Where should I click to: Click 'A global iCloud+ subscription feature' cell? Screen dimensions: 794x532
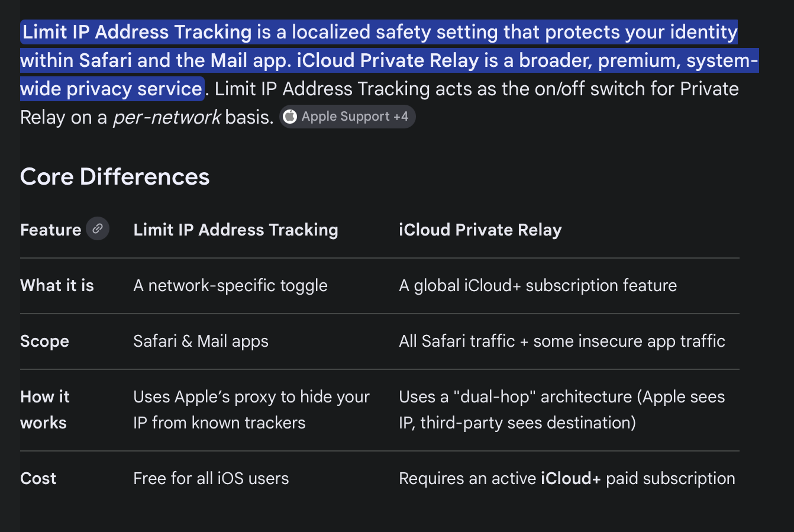click(x=538, y=285)
